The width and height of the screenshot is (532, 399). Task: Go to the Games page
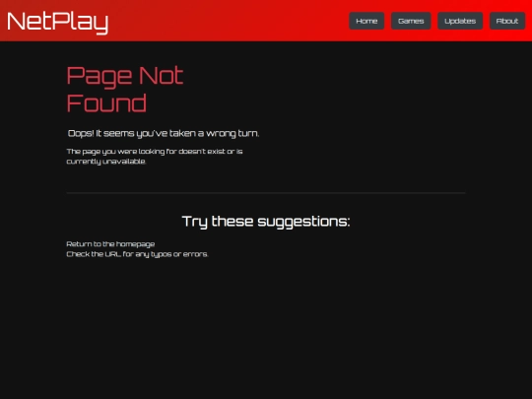tap(411, 21)
